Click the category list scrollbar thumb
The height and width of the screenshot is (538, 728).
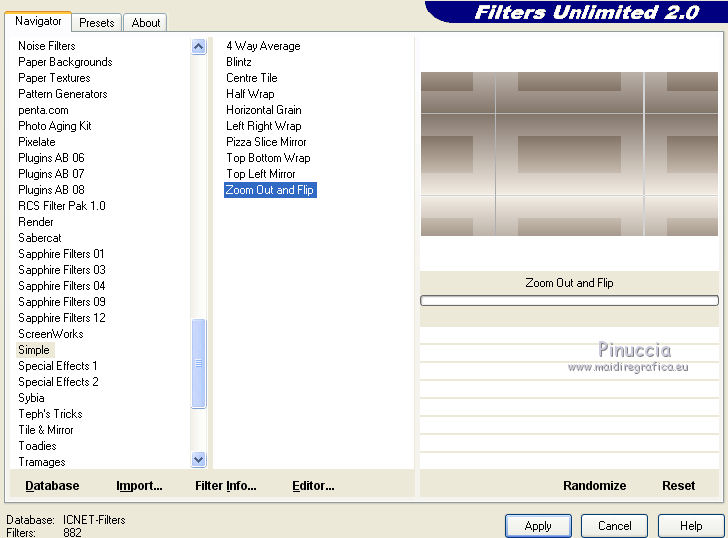click(x=199, y=363)
